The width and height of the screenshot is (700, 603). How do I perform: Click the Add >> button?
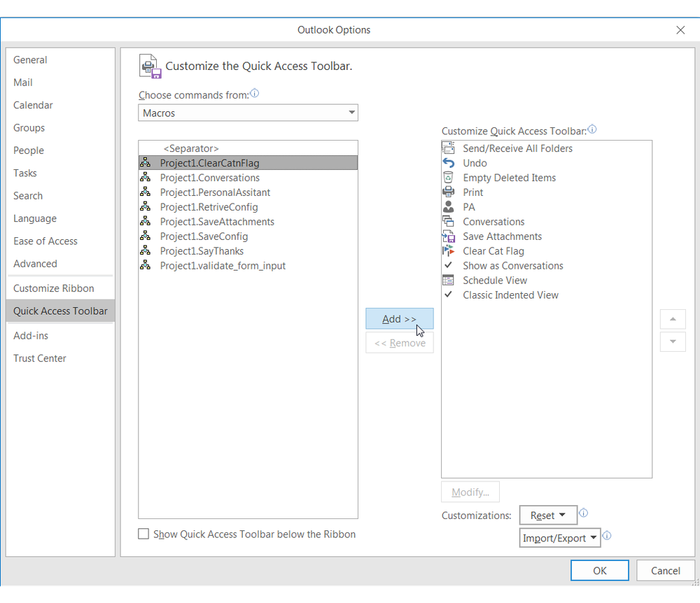click(x=400, y=319)
